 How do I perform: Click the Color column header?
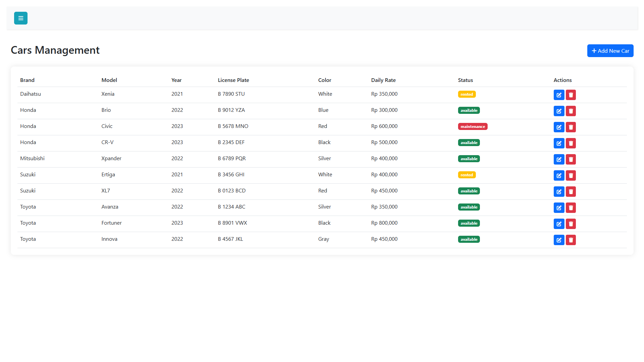click(325, 80)
